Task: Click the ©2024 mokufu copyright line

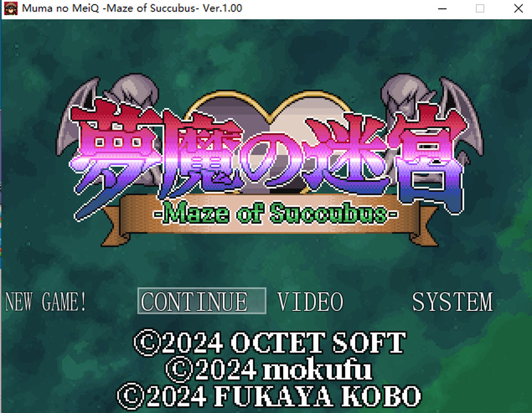Action: pyautogui.click(x=269, y=369)
